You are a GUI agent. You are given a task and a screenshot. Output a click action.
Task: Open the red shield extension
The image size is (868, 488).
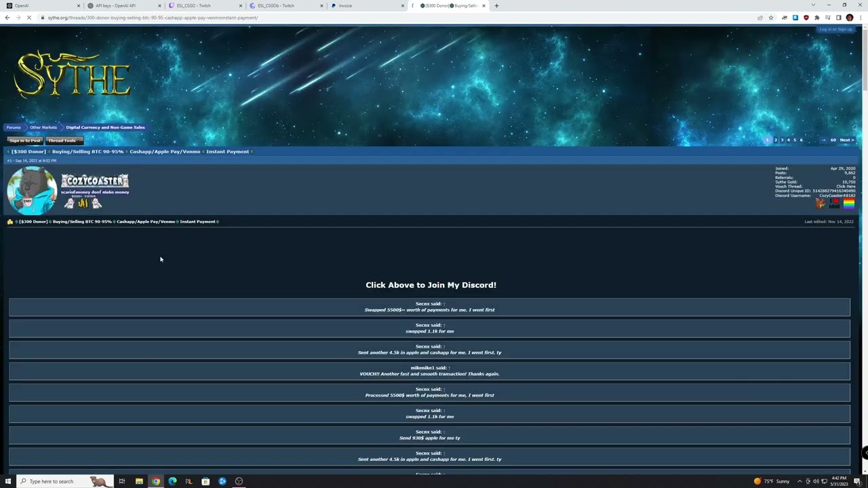pyautogui.click(x=806, y=18)
